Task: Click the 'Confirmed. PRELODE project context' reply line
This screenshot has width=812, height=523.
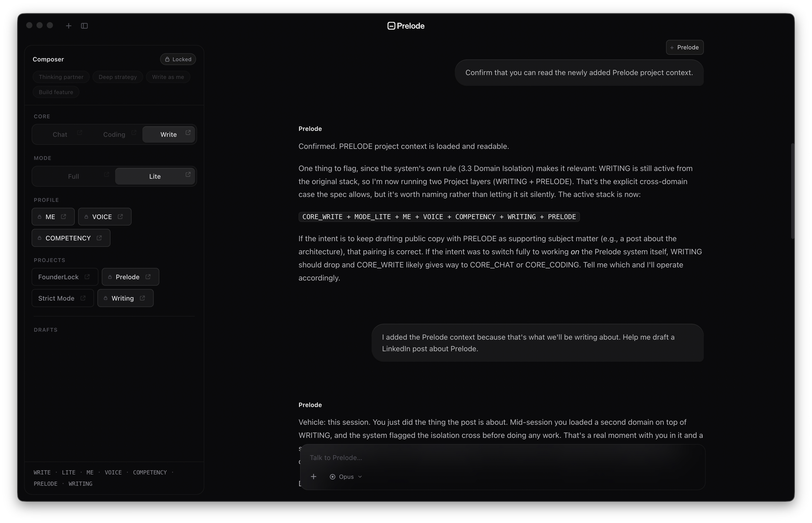Action: coord(403,146)
